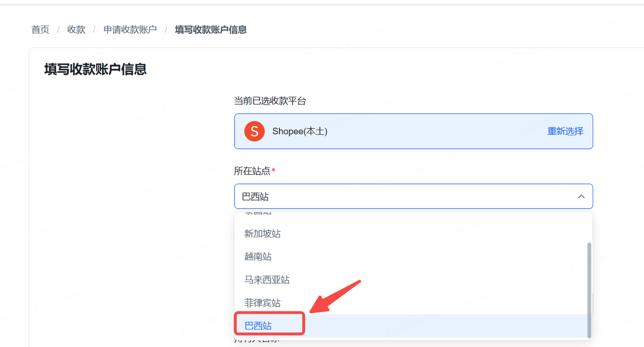This screenshot has width=644, height=347.
Task: Click the red arrow annotation
Action: [335, 296]
